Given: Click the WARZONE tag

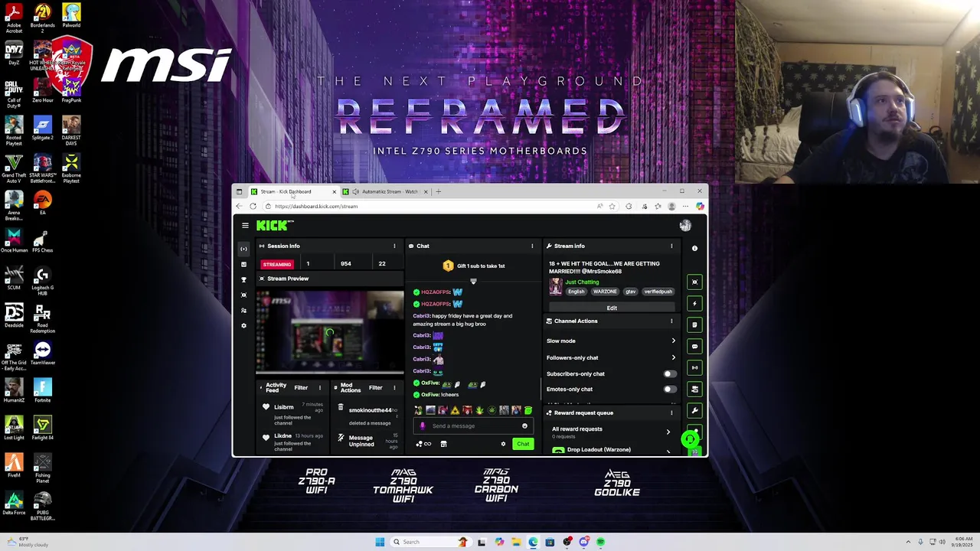Looking at the screenshot, I should 605,292.
